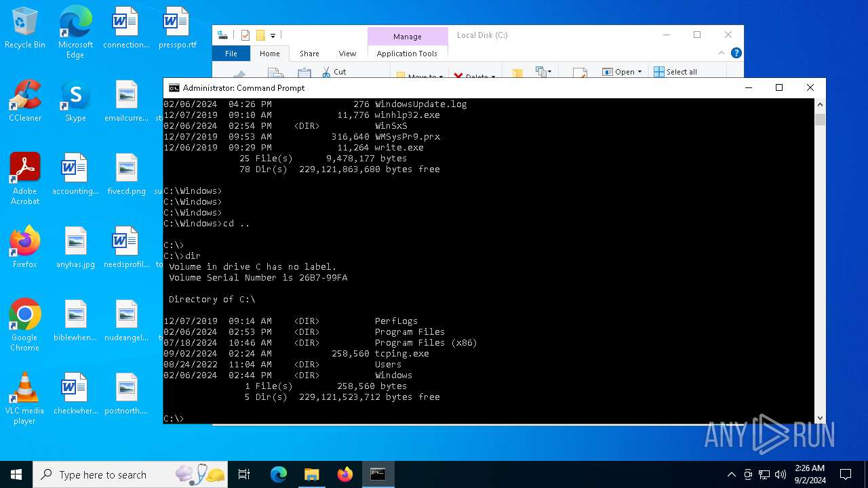Image resolution: width=868 pixels, height=488 pixels.
Task: Open presspo.rtf desktop file
Action: (x=177, y=28)
